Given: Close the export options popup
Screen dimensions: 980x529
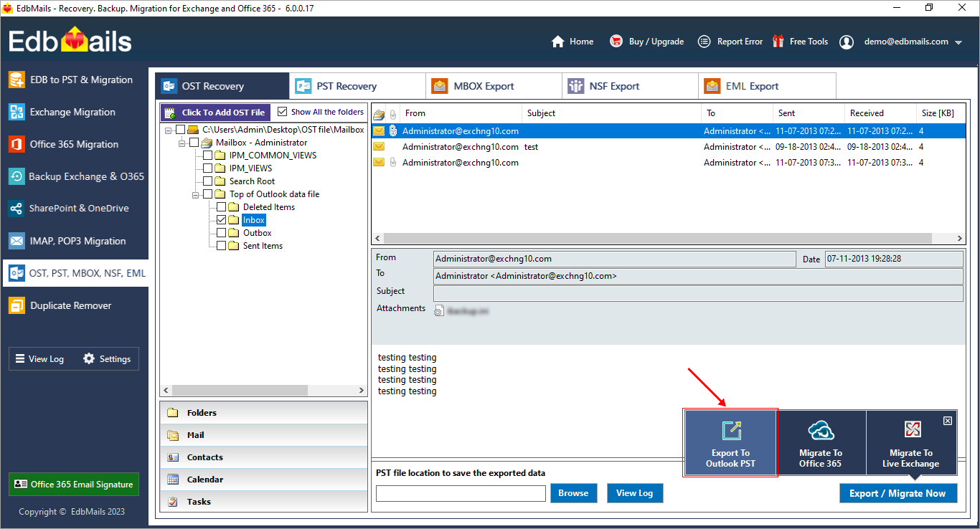Looking at the screenshot, I should pos(948,421).
